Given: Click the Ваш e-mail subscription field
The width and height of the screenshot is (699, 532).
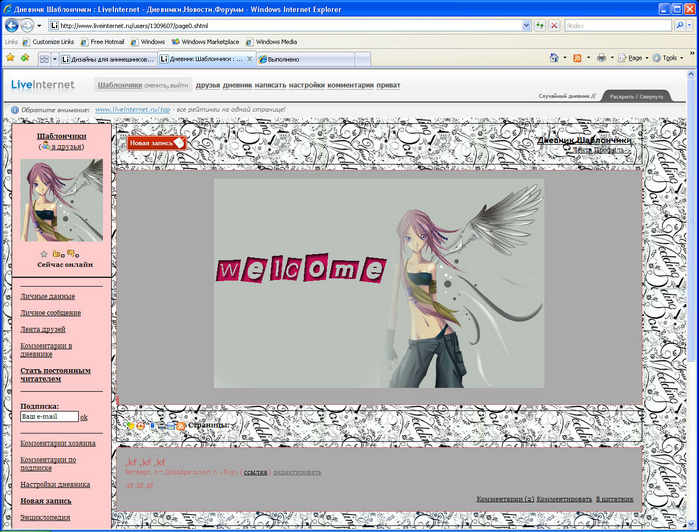Looking at the screenshot, I should point(49,417).
